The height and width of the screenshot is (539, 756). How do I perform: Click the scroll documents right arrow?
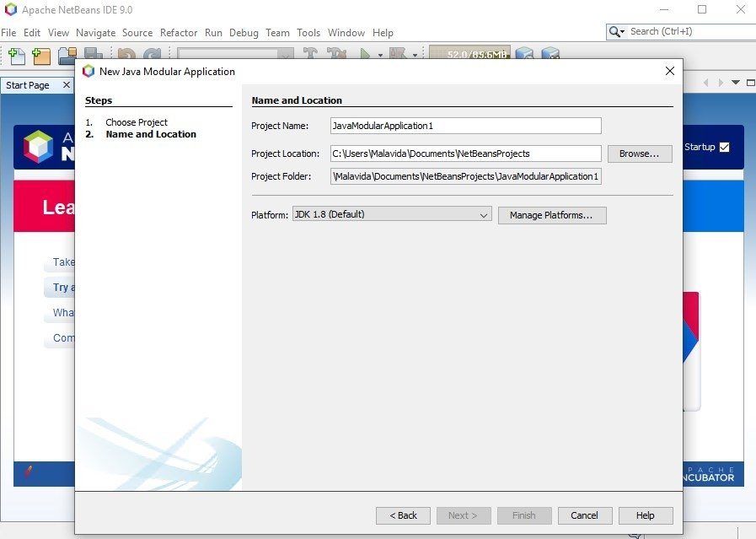[721, 83]
